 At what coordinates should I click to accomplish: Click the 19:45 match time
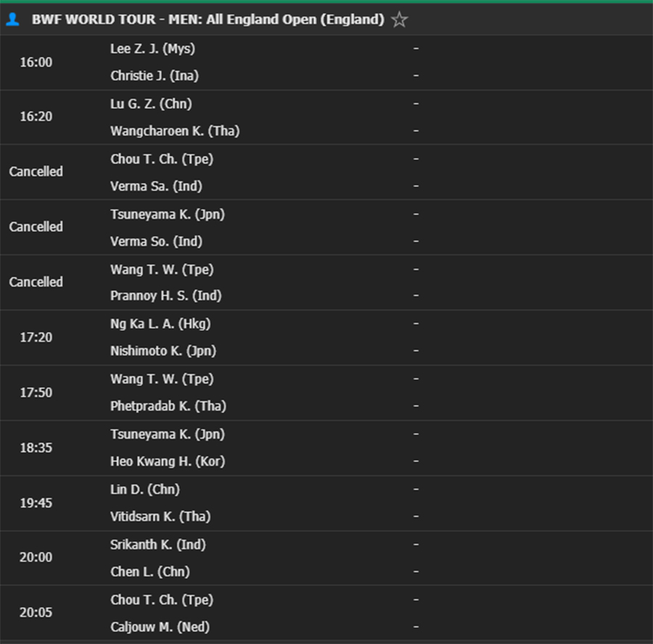36,503
